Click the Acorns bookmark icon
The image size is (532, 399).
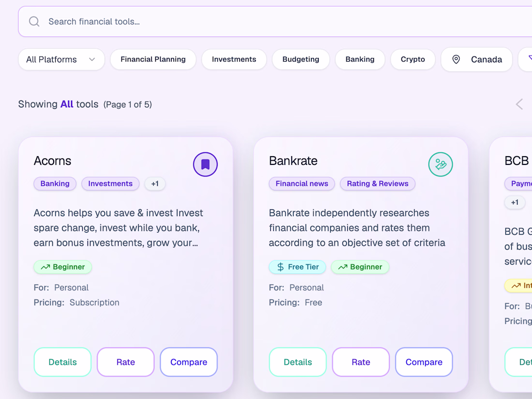[x=205, y=164]
